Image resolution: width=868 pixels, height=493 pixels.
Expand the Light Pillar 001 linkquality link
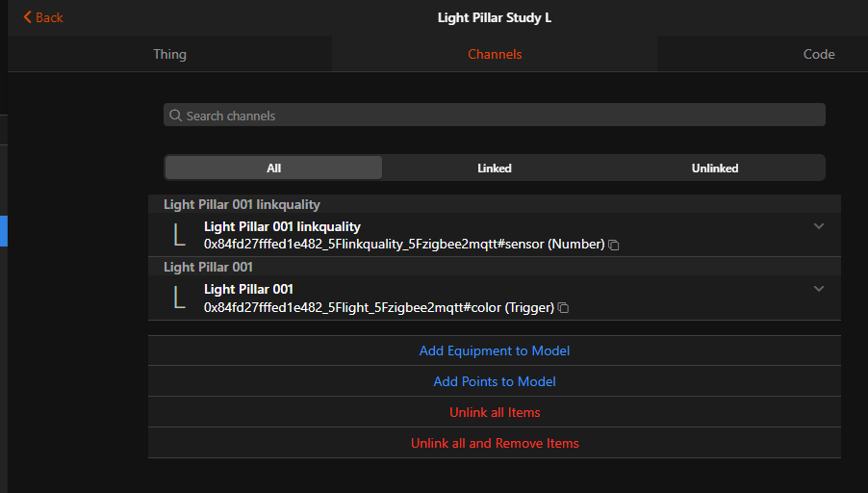click(x=819, y=226)
